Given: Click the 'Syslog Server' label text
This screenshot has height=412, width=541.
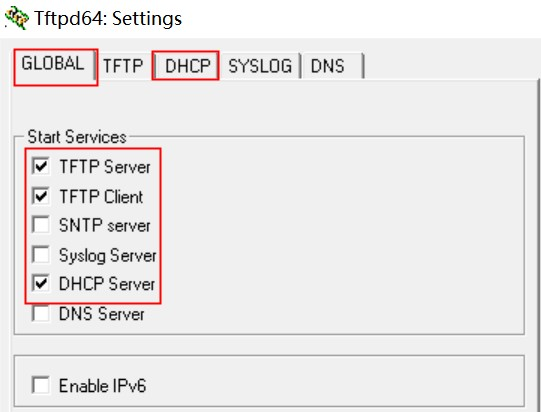Looking at the screenshot, I should click(x=108, y=256).
